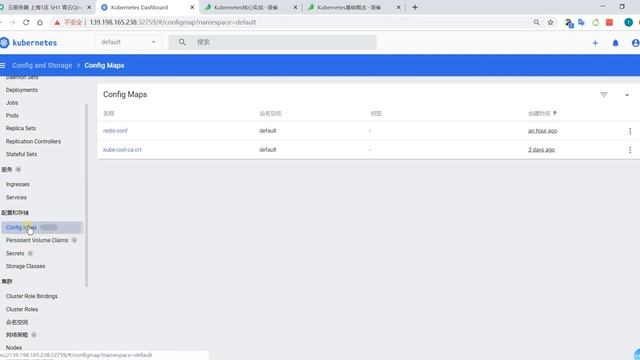The width and height of the screenshot is (640, 360).
Task: Collapse the Config Maps card
Action: click(627, 95)
